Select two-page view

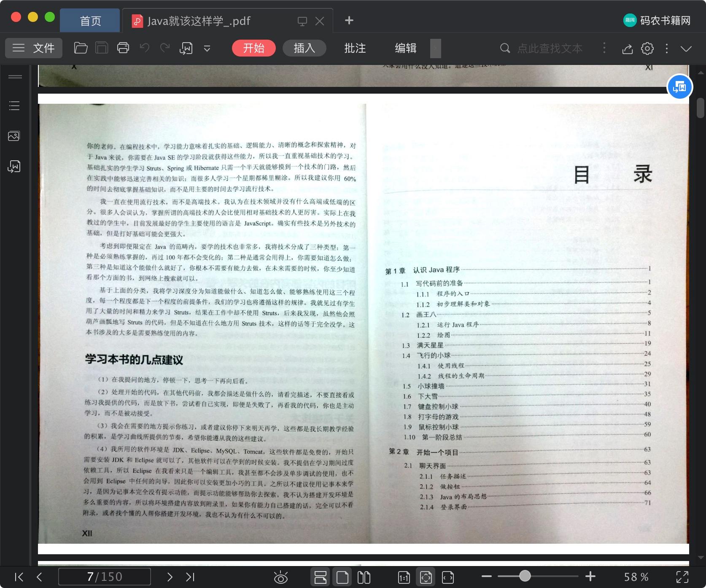click(x=364, y=577)
